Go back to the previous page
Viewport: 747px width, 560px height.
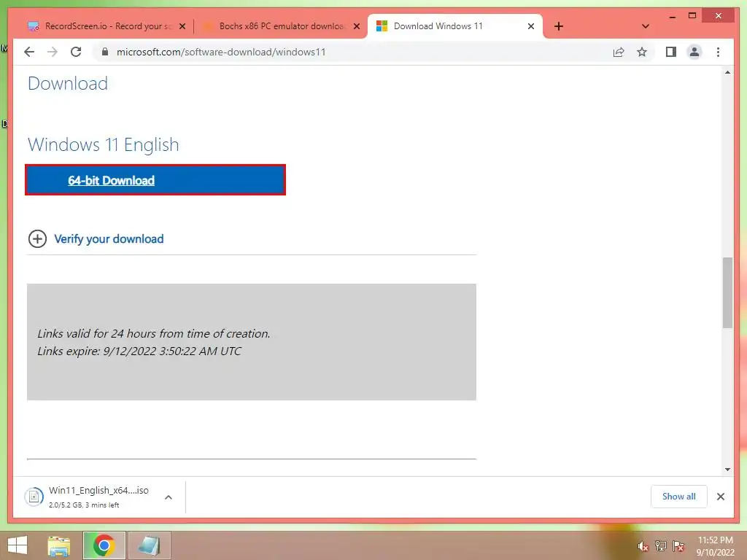(29, 52)
